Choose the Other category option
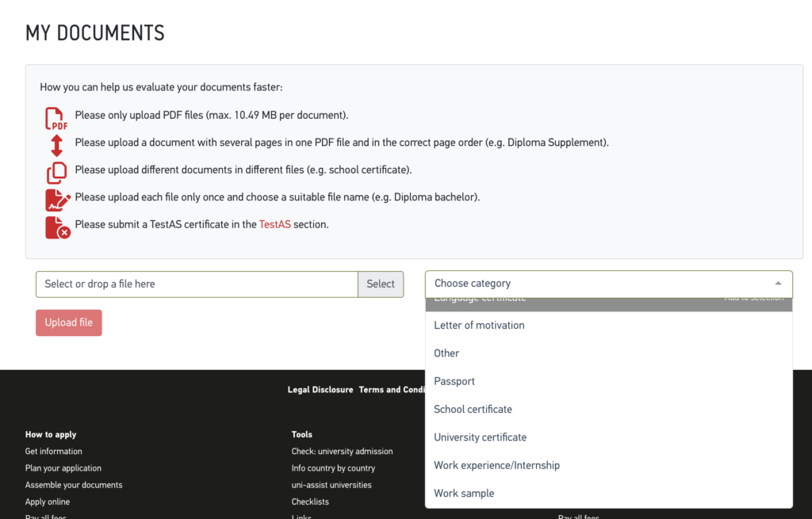This screenshot has width=812, height=519. 446,353
